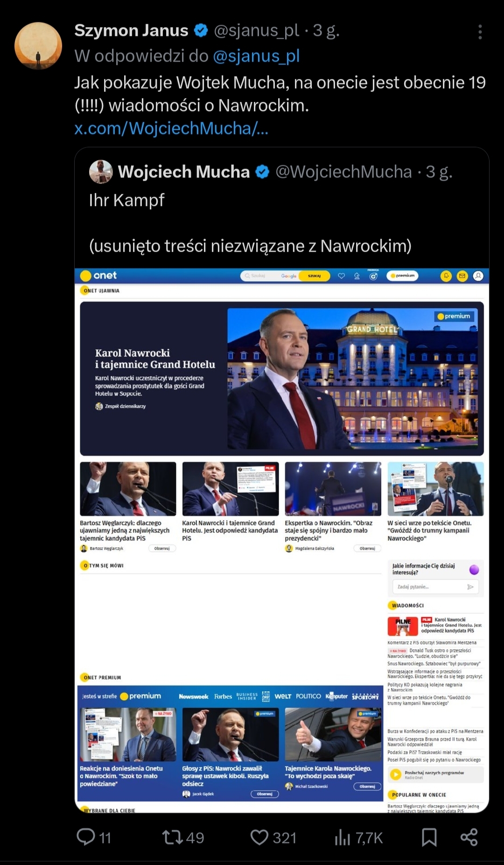Tap the onet logo in screenshot
Viewport: 504px width, 865px height.
click(x=98, y=276)
